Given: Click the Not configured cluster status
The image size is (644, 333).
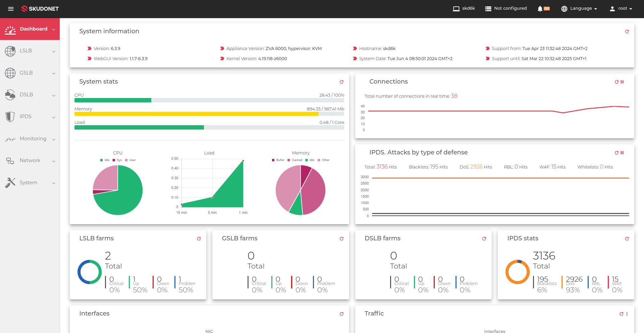Looking at the screenshot, I should [x=506, y=8].
